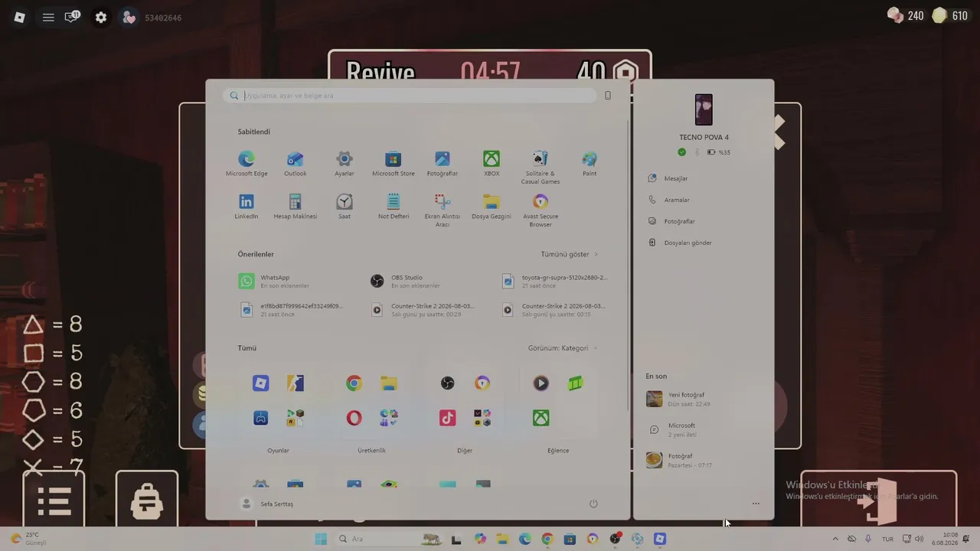Open the Microsoft recent messages item

tap(672, 429)
